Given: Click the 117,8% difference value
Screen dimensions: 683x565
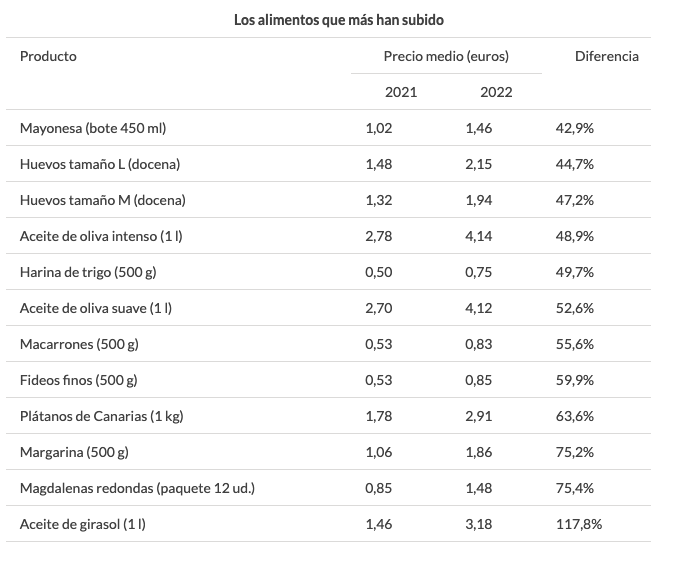Looking at the screenshot, I should 579,524.
